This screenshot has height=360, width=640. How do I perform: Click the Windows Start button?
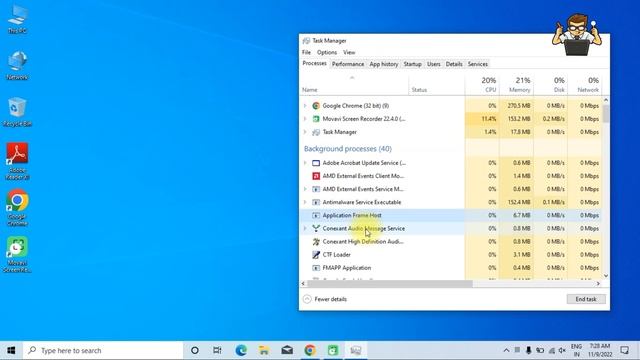point(11,350)
